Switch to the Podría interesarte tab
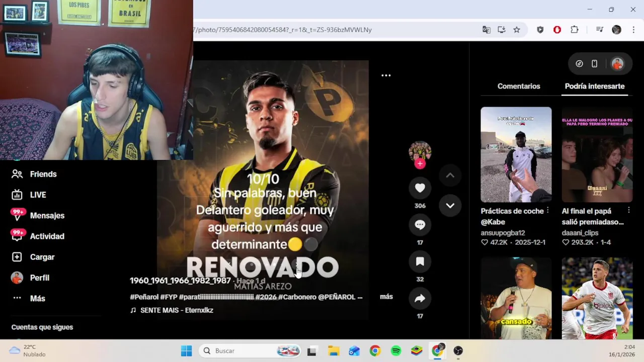 point(595,86)
